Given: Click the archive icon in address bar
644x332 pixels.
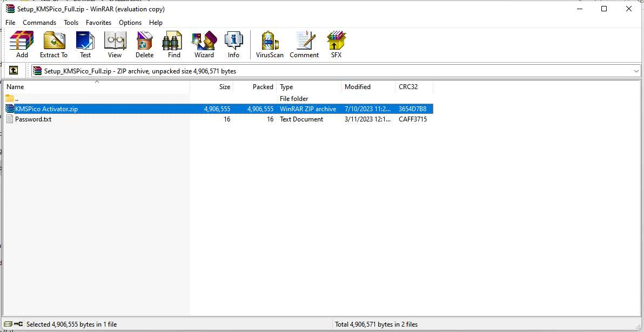Looking at the screenshot, I should coord(37,71).
